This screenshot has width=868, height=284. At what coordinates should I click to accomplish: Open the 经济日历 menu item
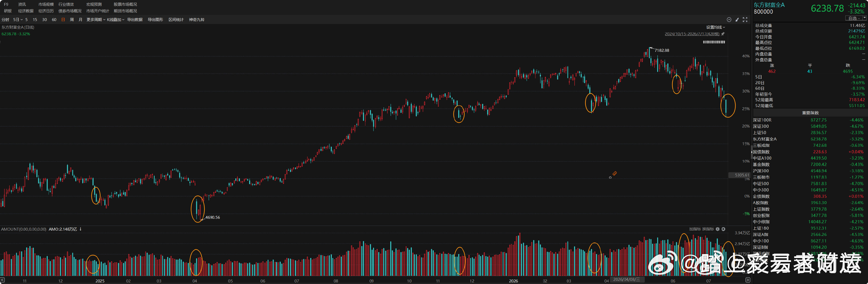(x=46, y=11)
